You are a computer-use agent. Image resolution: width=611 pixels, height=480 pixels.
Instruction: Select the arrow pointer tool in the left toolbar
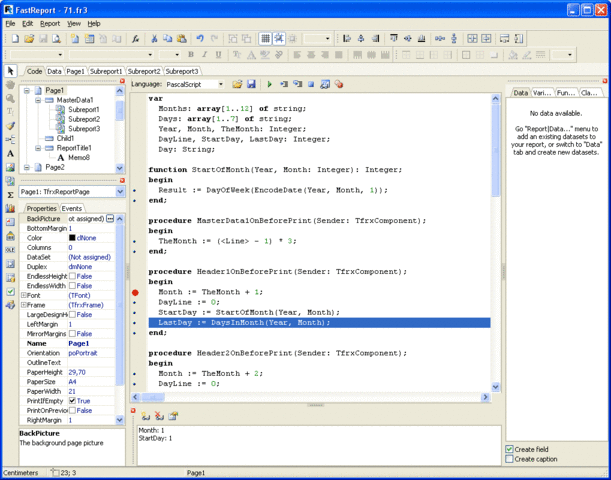pos(10,71)
